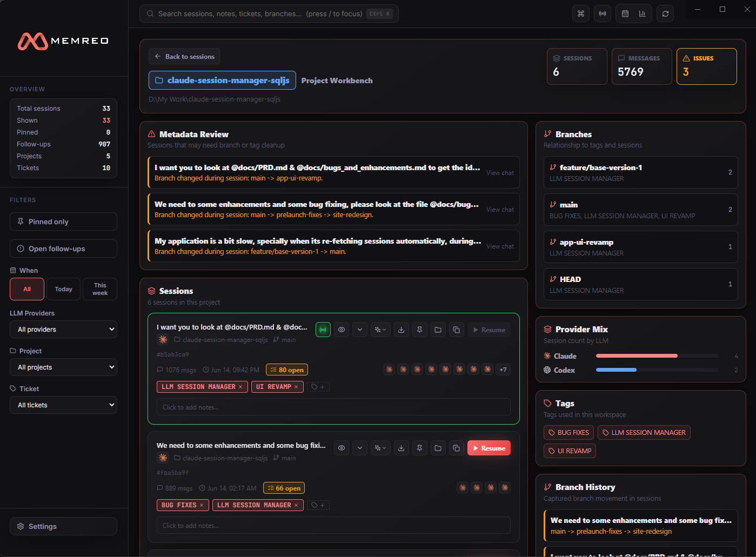Viewport: 756px width, 557px height.
Task: Open the bar chart analytics icon
Action: point(643,14)
